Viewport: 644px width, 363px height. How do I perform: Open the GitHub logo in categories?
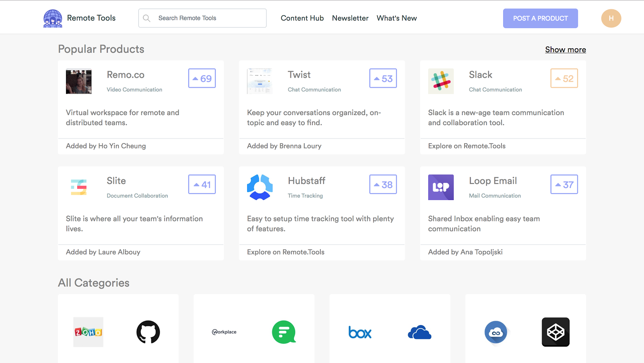[148, 332]
